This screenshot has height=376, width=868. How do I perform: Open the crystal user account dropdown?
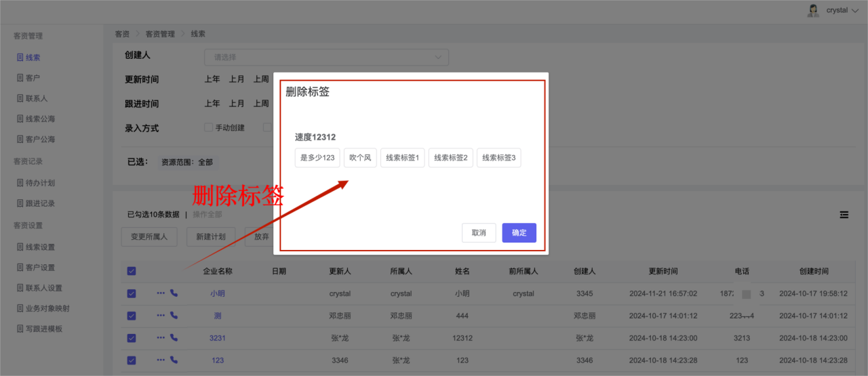pos(842,10)
